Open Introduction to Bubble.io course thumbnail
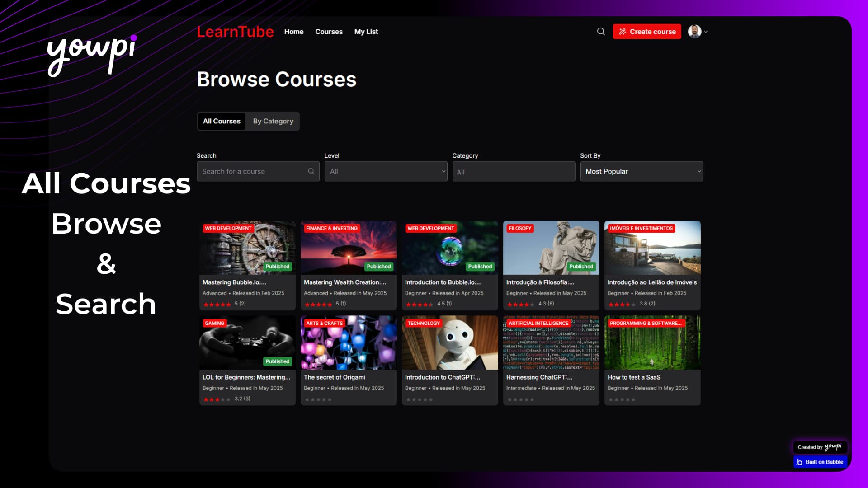The image size is (868, 488). point(450,248)
